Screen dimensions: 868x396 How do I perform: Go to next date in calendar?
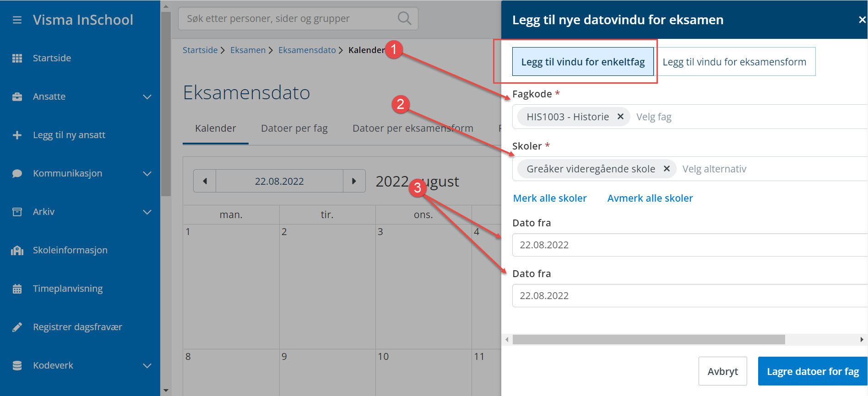click(354, 181)
